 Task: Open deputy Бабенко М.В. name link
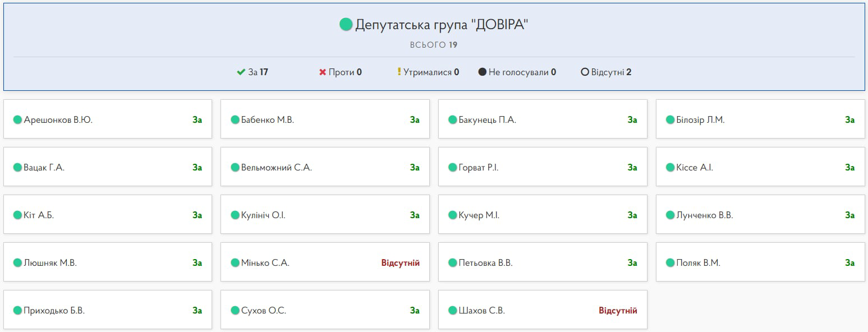(x=267, y=119)
